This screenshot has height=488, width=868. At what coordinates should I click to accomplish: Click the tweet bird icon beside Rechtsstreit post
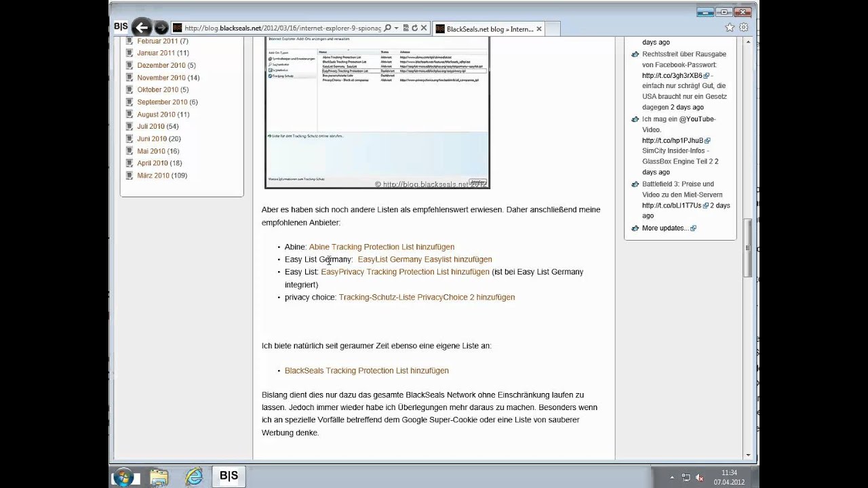tap(635, 54)
